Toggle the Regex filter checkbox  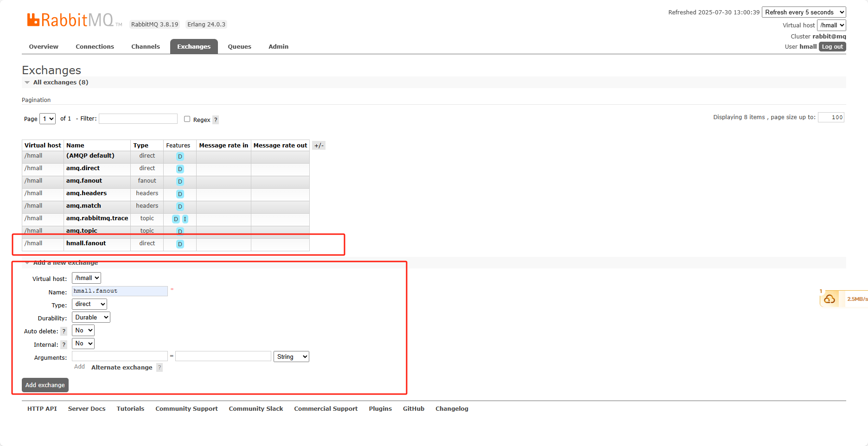pos(187,119)
